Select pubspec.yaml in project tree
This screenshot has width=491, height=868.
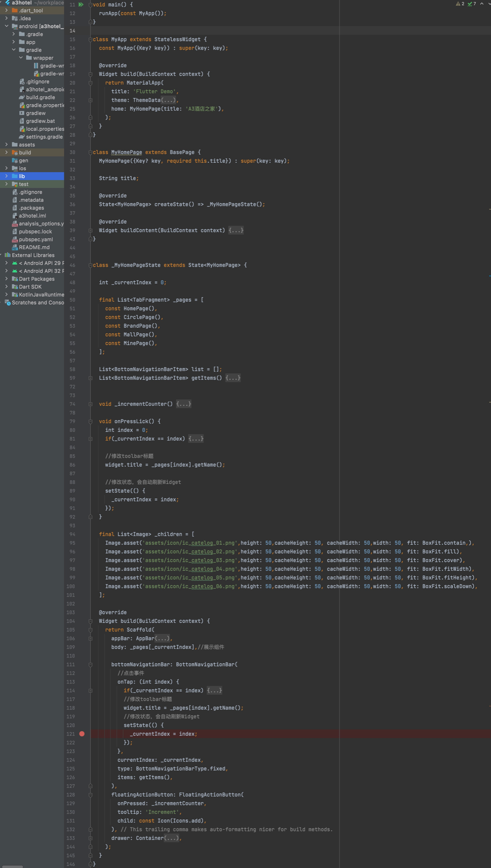(x=36, y=240)
